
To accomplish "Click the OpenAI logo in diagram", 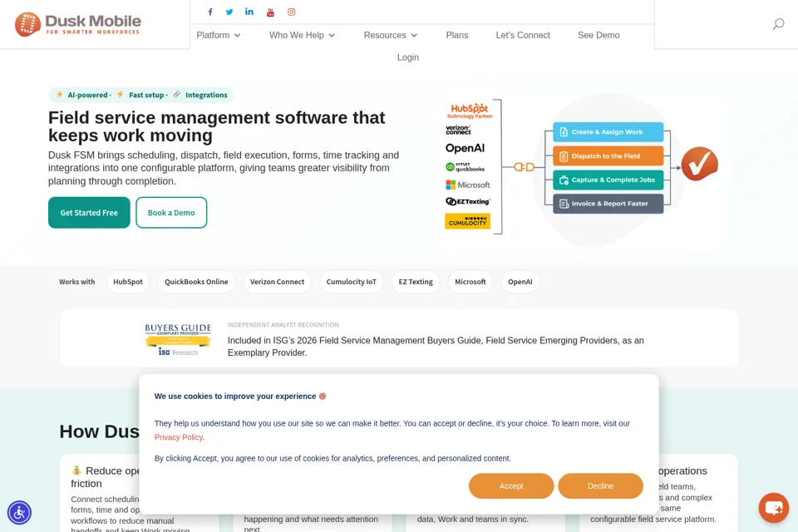I will [465, 148].
